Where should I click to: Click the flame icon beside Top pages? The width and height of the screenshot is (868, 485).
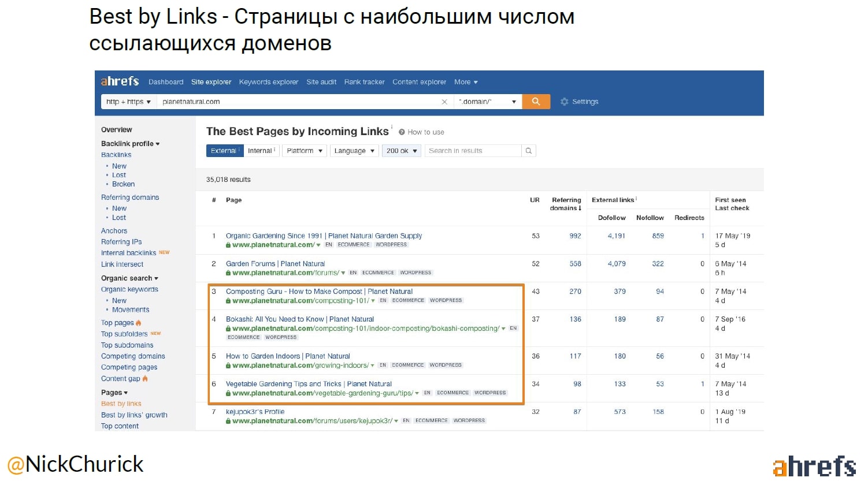pos(139,323)
